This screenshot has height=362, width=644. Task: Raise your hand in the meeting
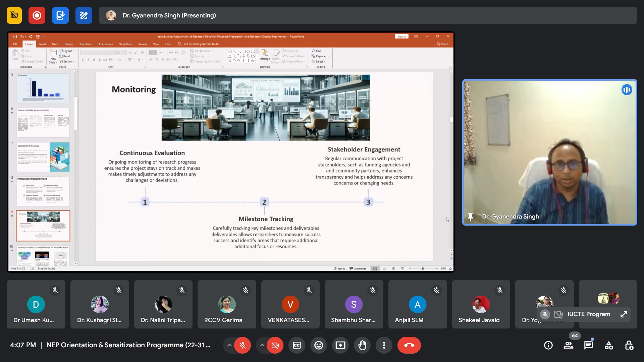pyautogui.click(x=362, y=345)
